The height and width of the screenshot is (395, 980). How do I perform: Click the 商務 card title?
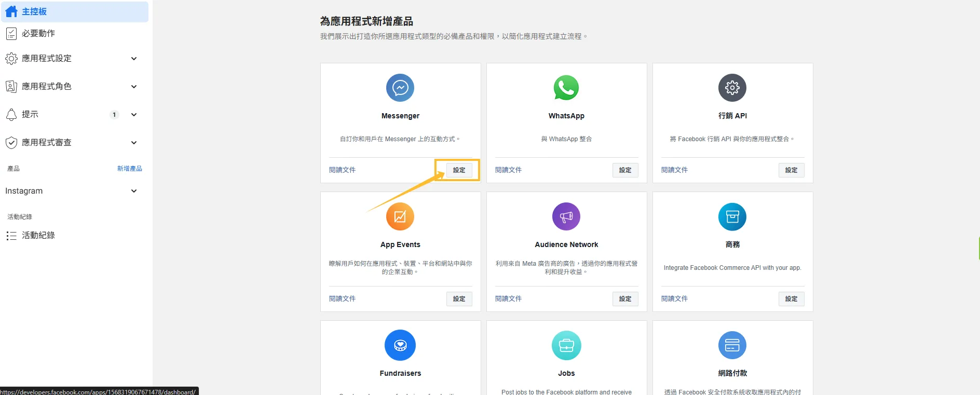[x=732, y=244]
